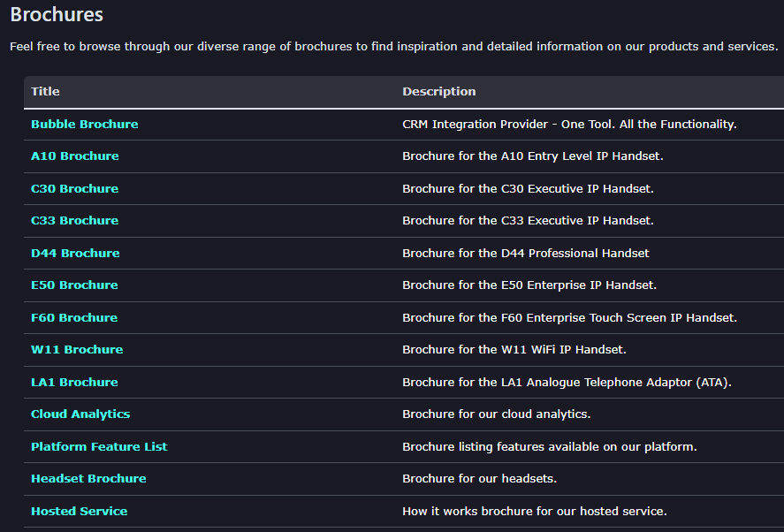
Task: Click the intro paragraph starting 'Feel free to browse'
Action: (x=394, y=47)
